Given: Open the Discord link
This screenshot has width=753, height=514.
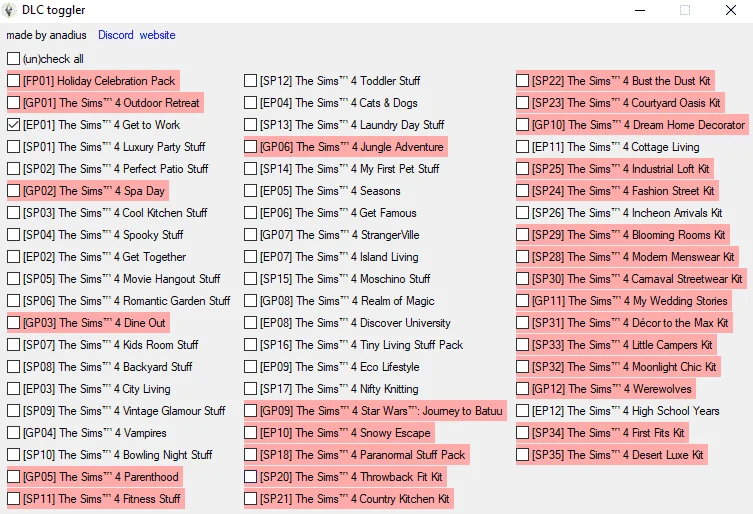Looking at the screenshot, I should (116, 35).
